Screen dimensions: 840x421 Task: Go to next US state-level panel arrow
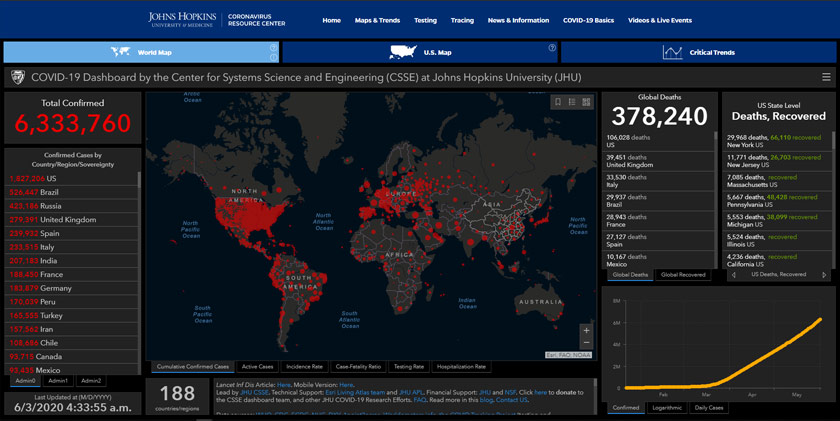[824, 275]
